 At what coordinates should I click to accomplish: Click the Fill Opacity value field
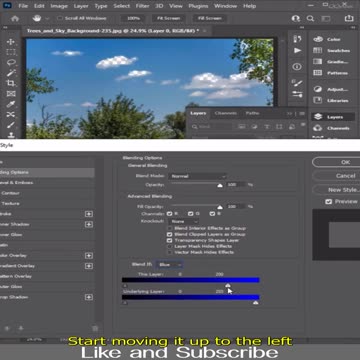236,207
